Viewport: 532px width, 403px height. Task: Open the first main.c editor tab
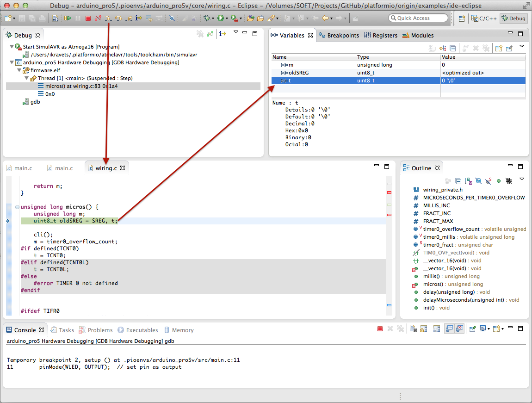tap(20, 168)
